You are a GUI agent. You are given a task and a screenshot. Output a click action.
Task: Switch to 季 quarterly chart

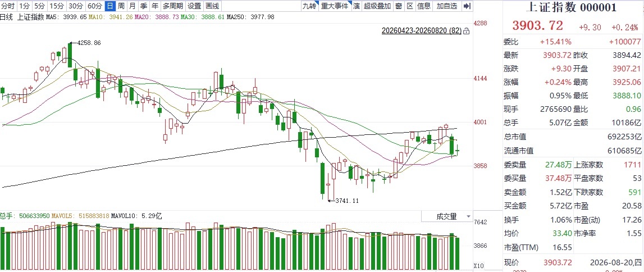click(143, 6)
